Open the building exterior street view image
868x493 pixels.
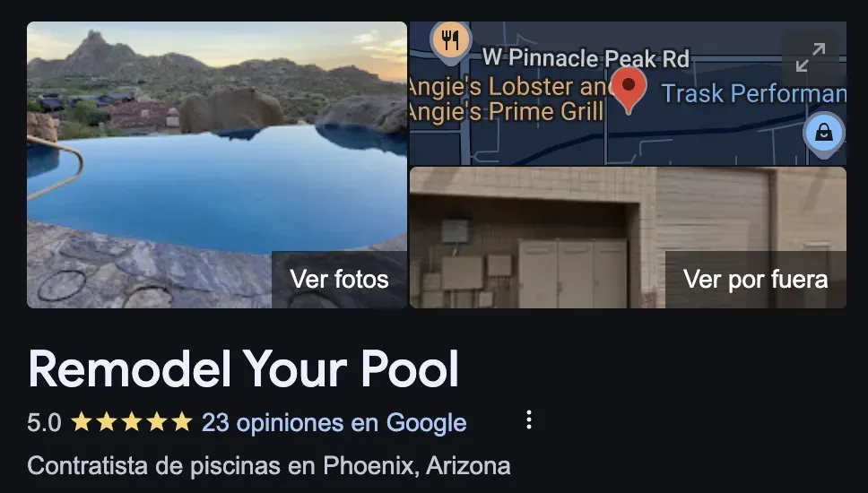coord(628,238)
